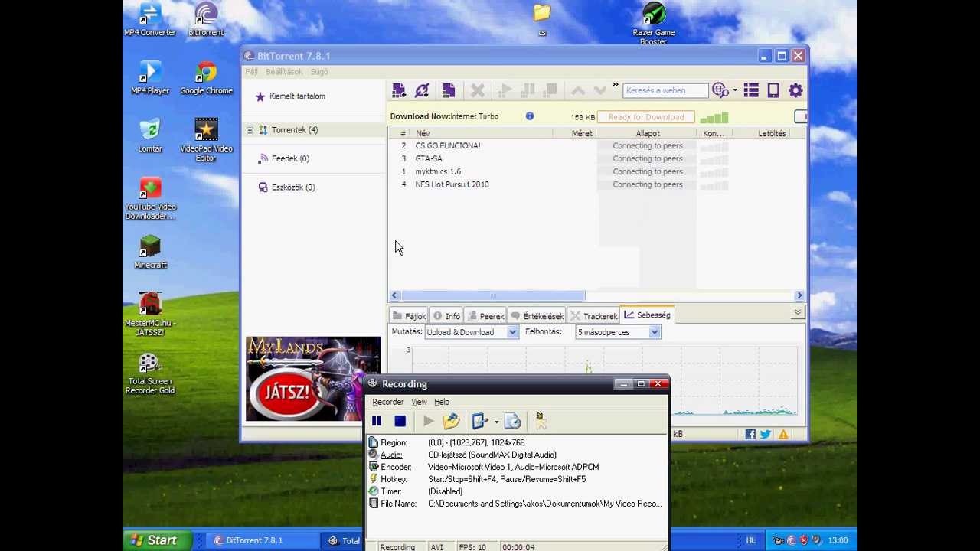Click the Ready for Download button
The width and height of the screenshot is (980, 551).
click(645, 117)
